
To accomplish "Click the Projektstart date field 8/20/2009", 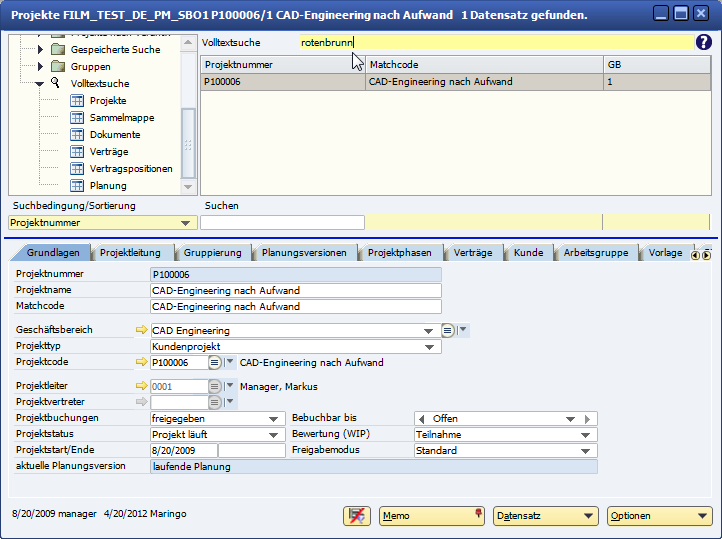I will [x=184, y=451].
